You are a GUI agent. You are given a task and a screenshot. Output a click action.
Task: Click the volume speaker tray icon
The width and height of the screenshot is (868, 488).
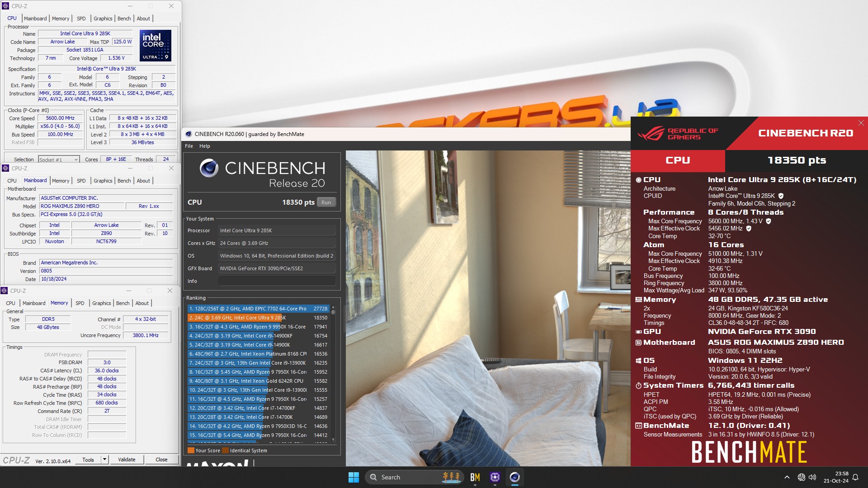tap(812, 477)
